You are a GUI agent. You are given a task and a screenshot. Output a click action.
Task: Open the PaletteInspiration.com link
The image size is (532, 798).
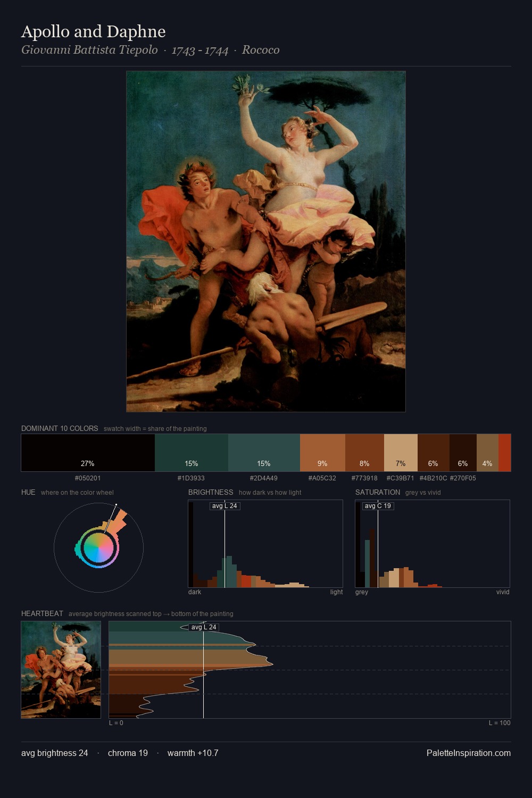(x=469, y=753)
